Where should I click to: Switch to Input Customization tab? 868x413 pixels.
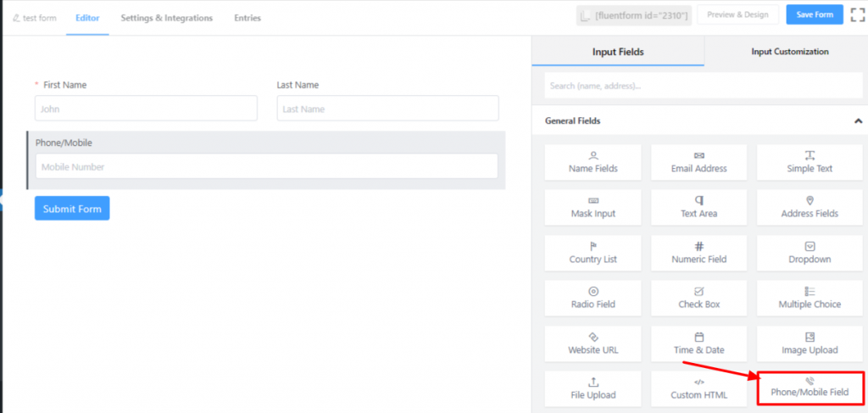click(x=789, y=52)
